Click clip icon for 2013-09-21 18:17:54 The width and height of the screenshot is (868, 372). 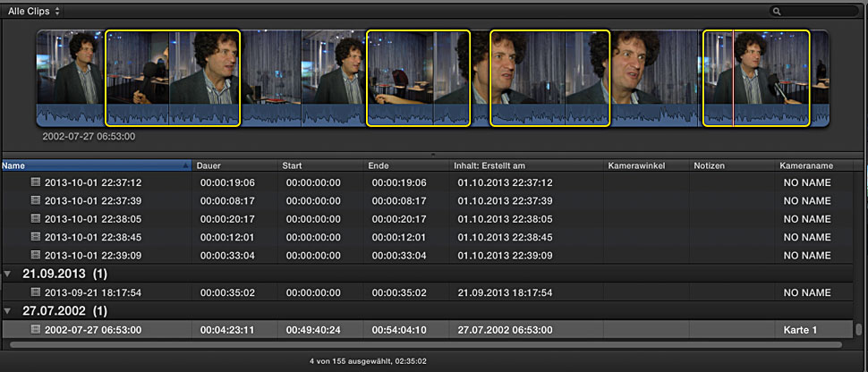click(x=36, y=292)
